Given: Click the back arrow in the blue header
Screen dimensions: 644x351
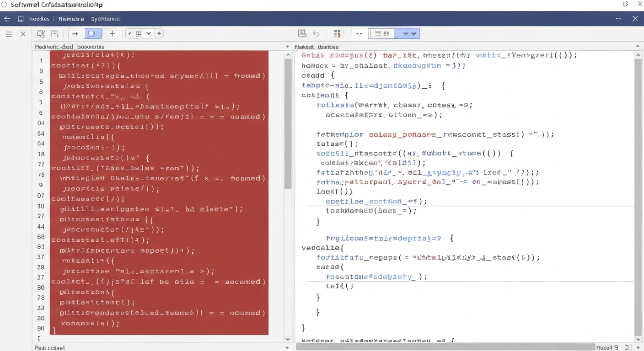Looking at the screenshot, I should [x=7, y=19].
